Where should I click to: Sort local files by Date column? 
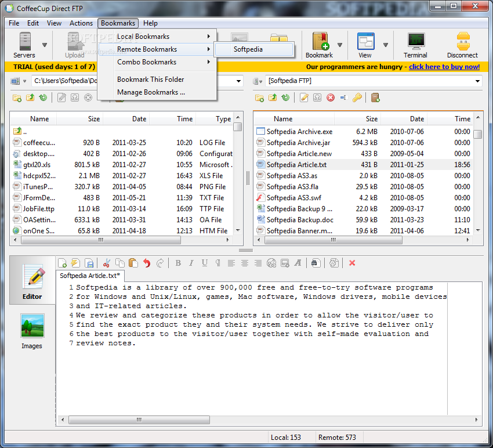pos(126,119)
